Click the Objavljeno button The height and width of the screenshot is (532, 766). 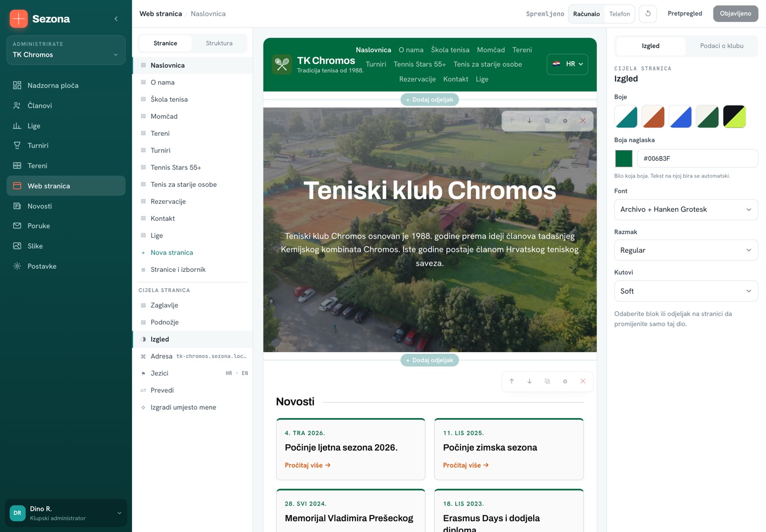tap(736, 14)
